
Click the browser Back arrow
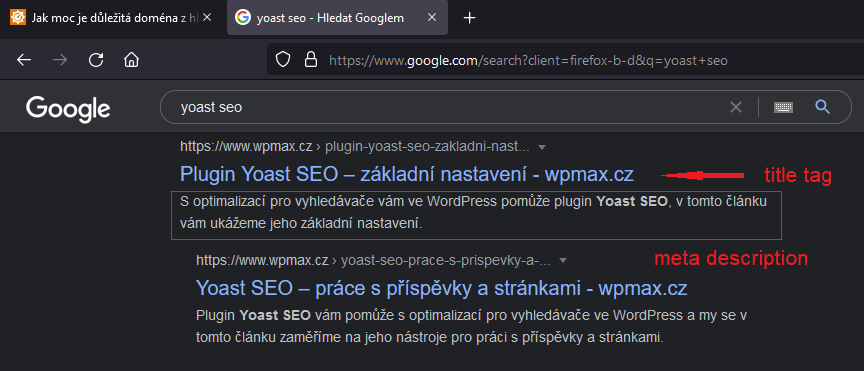tap(24, 60)
